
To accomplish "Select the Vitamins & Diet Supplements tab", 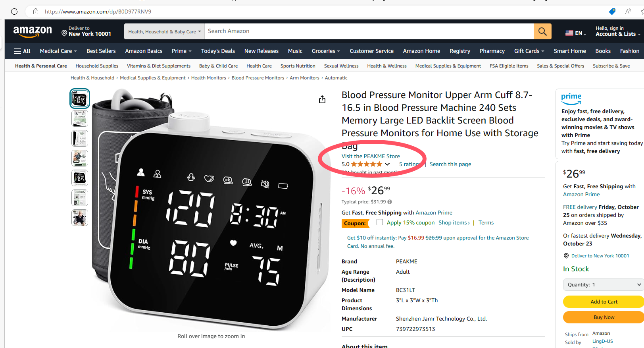I will coord(159,66).
